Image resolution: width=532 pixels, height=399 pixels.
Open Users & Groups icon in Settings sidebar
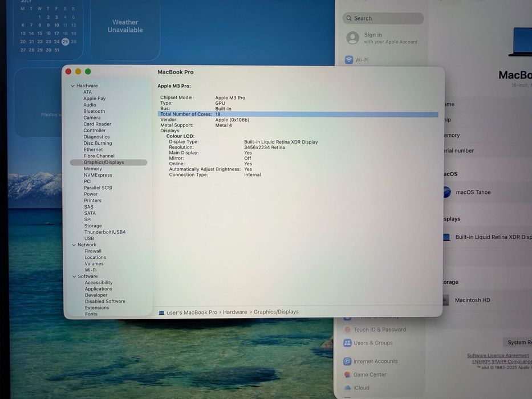tap(347, 343)
